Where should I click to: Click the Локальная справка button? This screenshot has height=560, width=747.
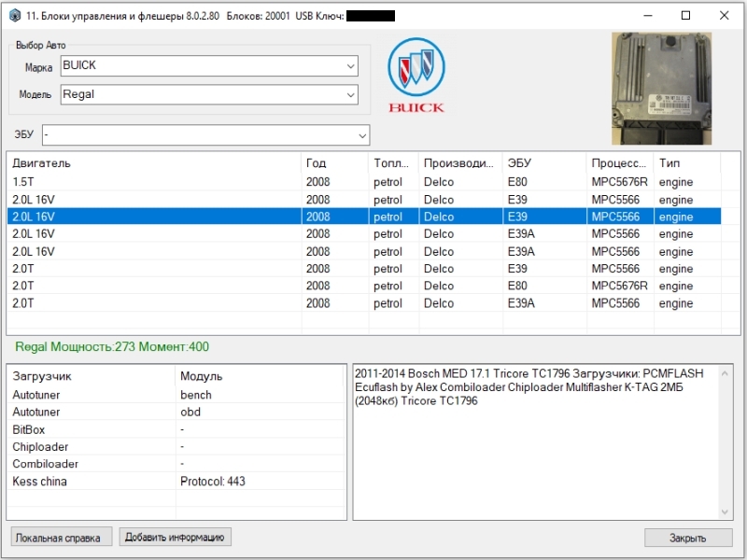point(62,538)
